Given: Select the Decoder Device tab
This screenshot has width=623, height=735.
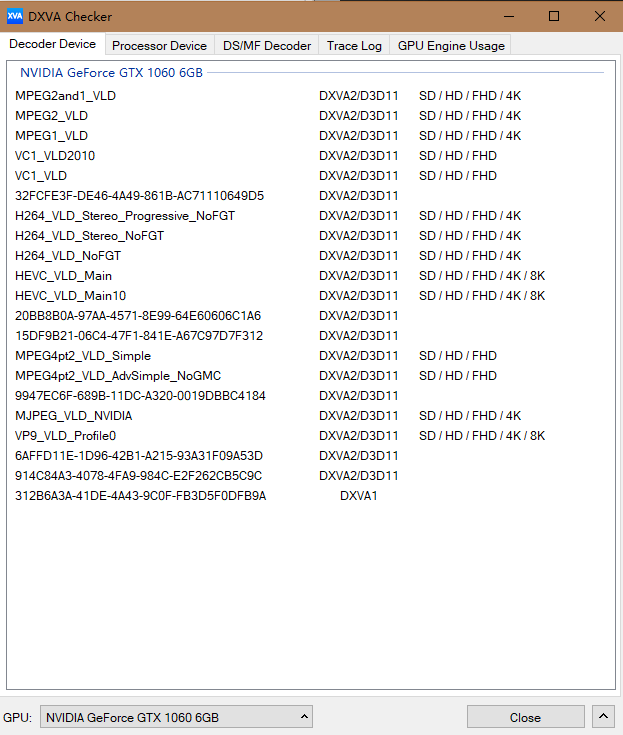Looking at the screenshot, I should pyautogui.click(x=53, y=44).
